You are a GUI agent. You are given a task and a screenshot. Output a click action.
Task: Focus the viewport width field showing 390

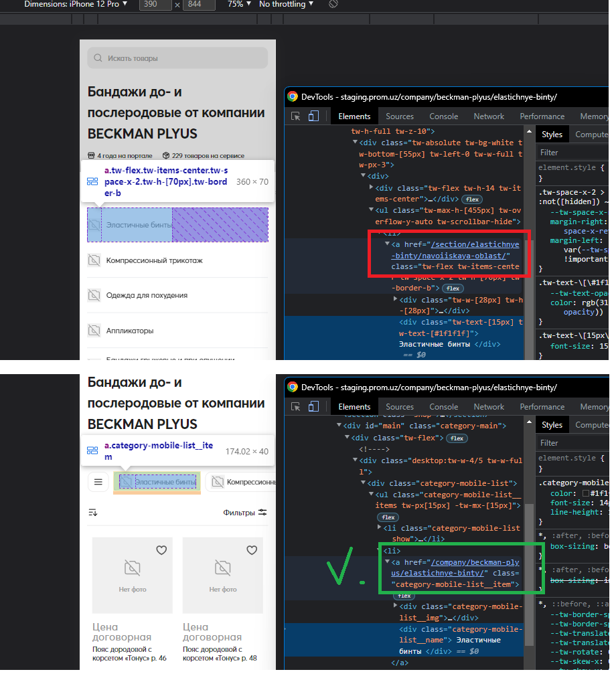coord(155,5)
